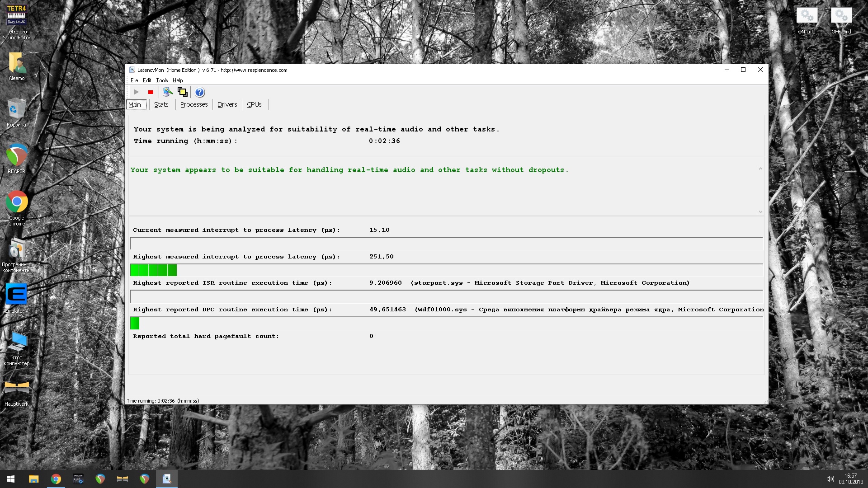Click the stacked windows toolbar icon
The image size is (868, 488).
pos(183,92)
